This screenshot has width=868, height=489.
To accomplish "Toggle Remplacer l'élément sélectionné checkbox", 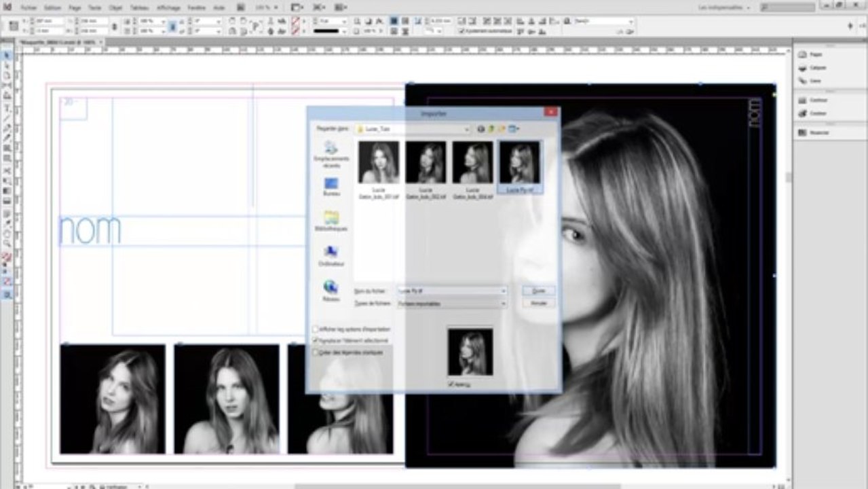I will point(316,340).
